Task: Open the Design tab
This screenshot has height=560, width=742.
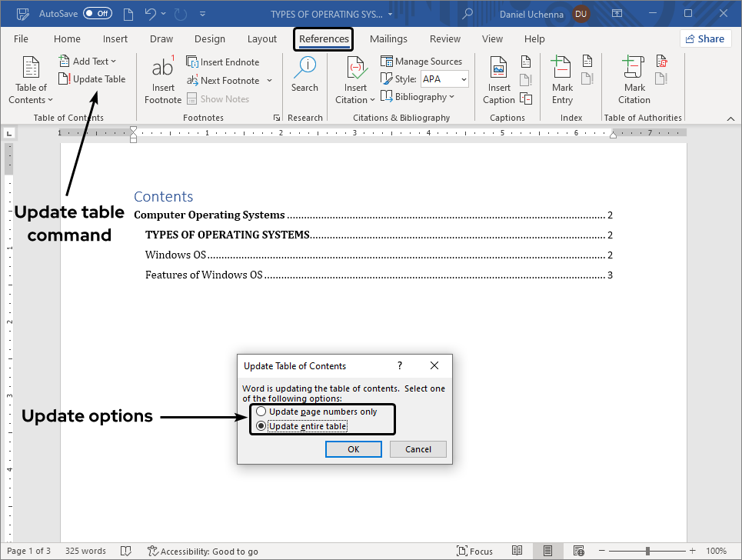Action: [x=210, y=39]
